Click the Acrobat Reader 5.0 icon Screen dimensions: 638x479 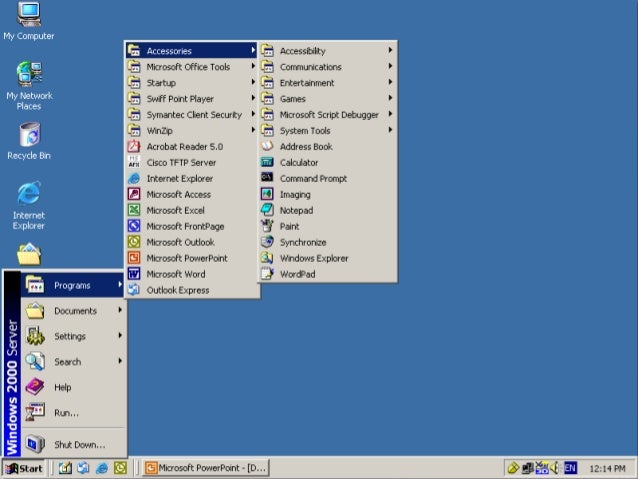[x=134, y=146]
